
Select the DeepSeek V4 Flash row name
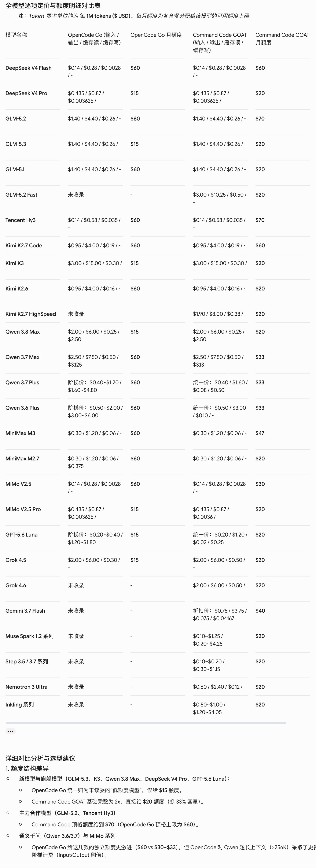click(29, 68)
